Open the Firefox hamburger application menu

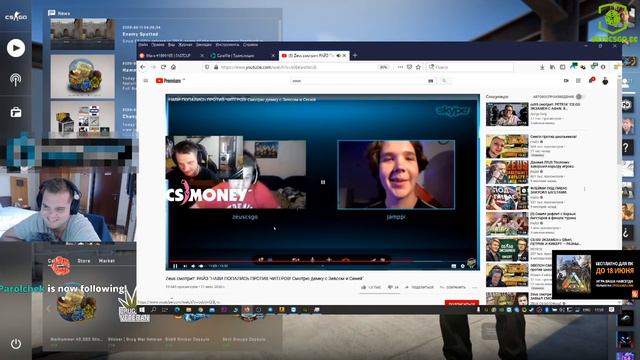pyautogui.click(x=616, y=67)
